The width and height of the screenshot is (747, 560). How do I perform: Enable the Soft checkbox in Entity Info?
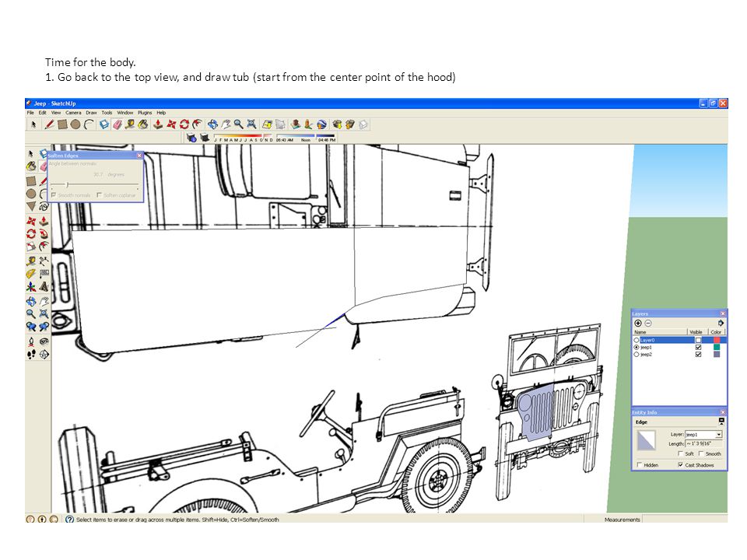point(680,453)
